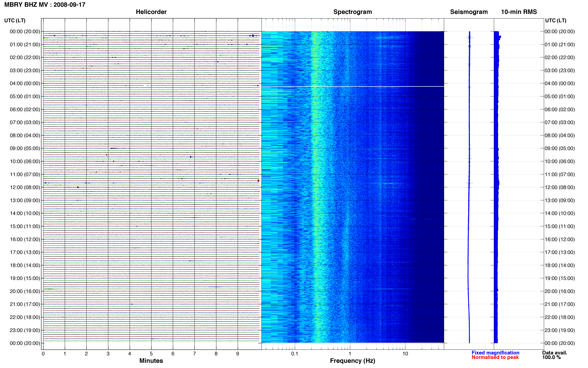
Task: Click the right '12:00 (08:00)' time label
Action: coord(560,187)
